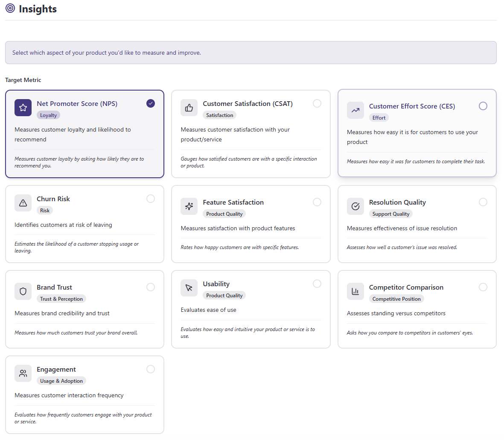The image size is (504, 440).
Task: Click the cursor pointer icon on Usability card
Action: pos(189,288)
